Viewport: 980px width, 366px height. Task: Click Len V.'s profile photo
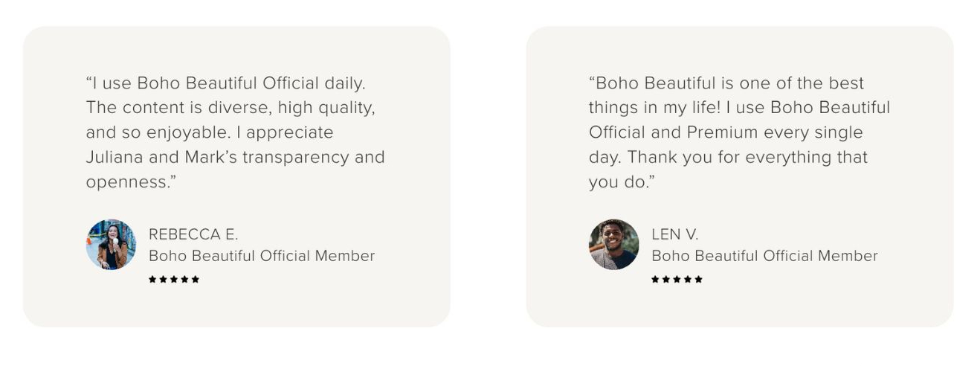click(x=613, y=244)
